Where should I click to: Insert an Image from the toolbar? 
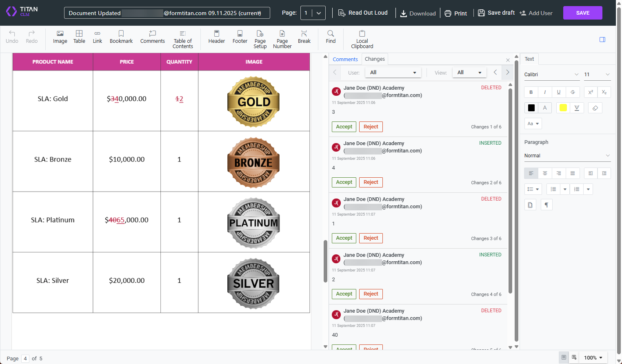click(60, 39)
